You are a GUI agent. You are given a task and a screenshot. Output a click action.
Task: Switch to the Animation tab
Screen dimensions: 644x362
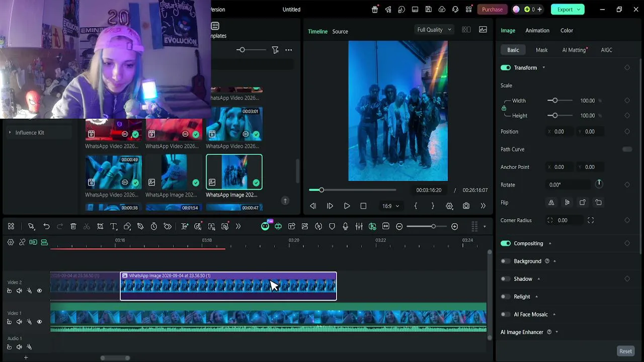pyautogui.click(x=537, y=31)
